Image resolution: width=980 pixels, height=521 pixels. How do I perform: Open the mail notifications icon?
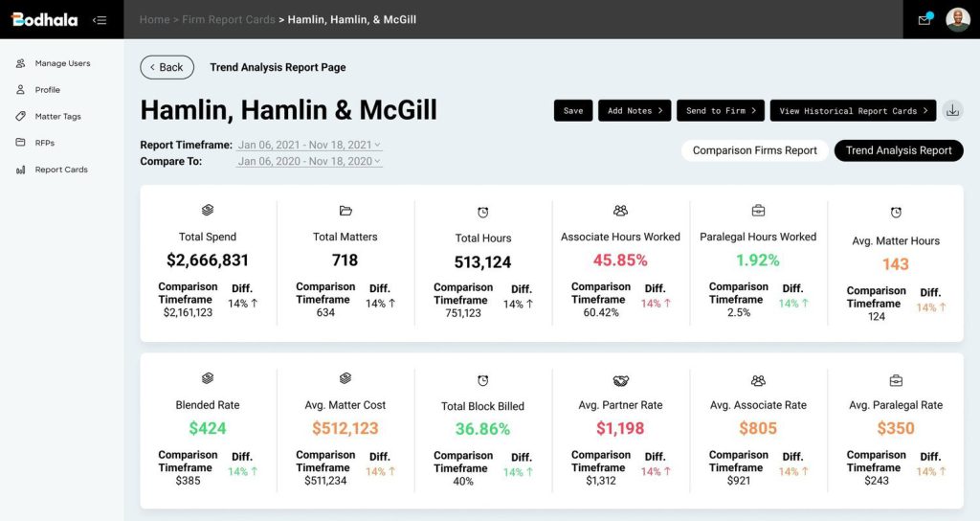point(924,19)
